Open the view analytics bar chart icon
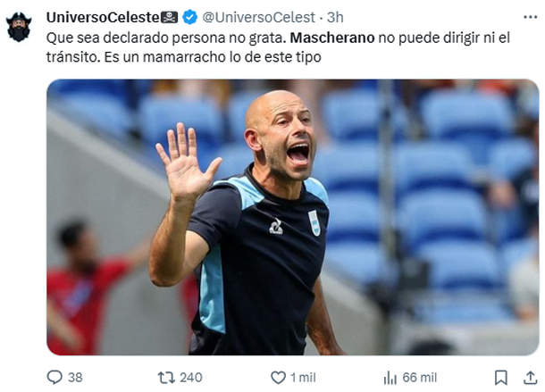Screen dimensions: 545x392 [x=390, y=378]
